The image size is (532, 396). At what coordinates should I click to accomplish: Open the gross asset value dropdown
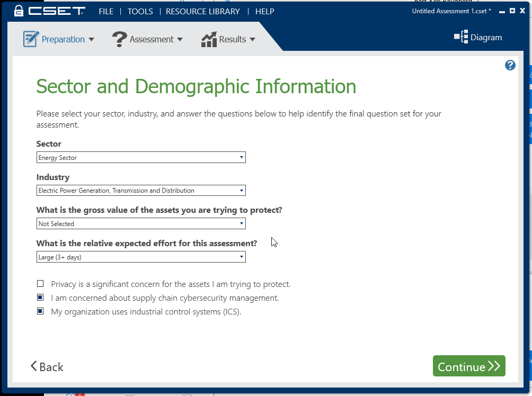pyautogui.click(x=141, y=223)
